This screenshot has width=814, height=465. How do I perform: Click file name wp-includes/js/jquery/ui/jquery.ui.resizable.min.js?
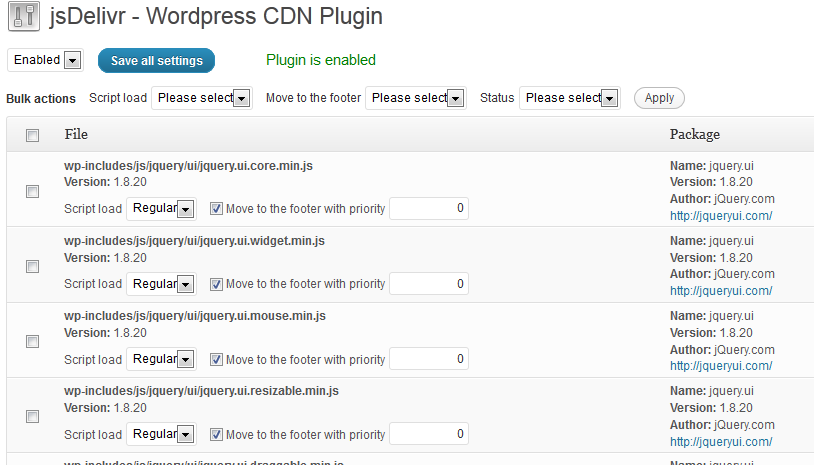coord(201,391)
